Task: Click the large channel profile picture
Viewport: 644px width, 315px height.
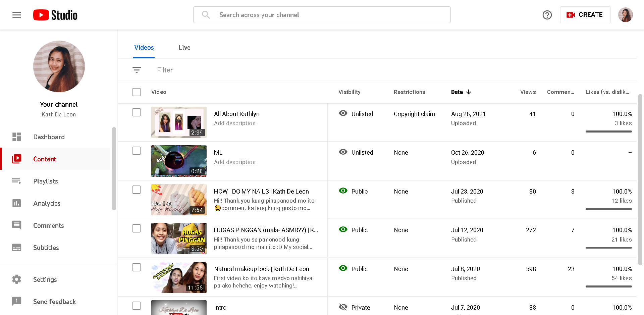Action: pyautogui.click(x=59, y=66)
